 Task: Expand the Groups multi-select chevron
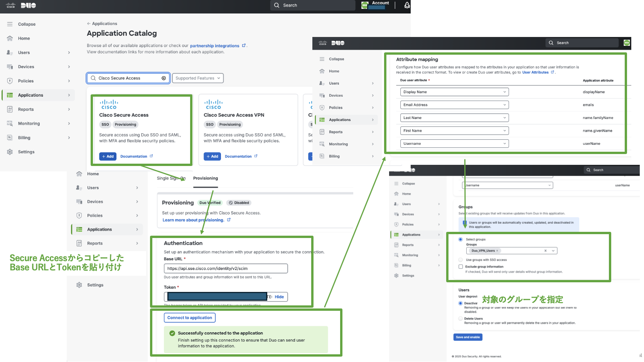[553, 251]
